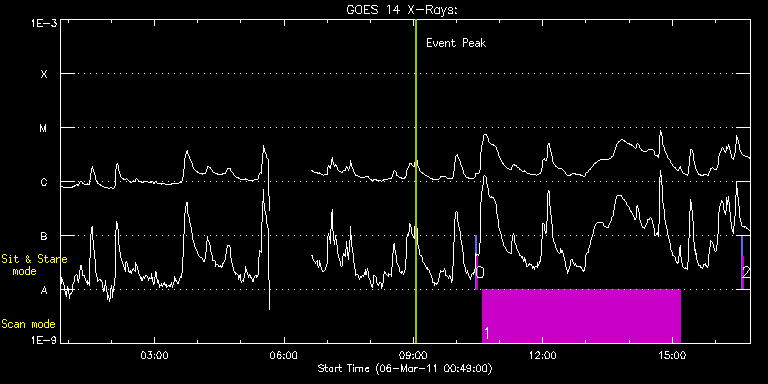Click the Start Time axis caption
768x384 pixels.
(405, 368)
